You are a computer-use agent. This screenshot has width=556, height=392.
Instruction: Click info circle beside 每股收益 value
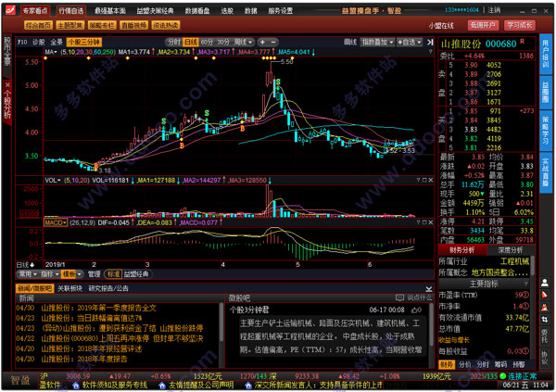pos(525,351)
